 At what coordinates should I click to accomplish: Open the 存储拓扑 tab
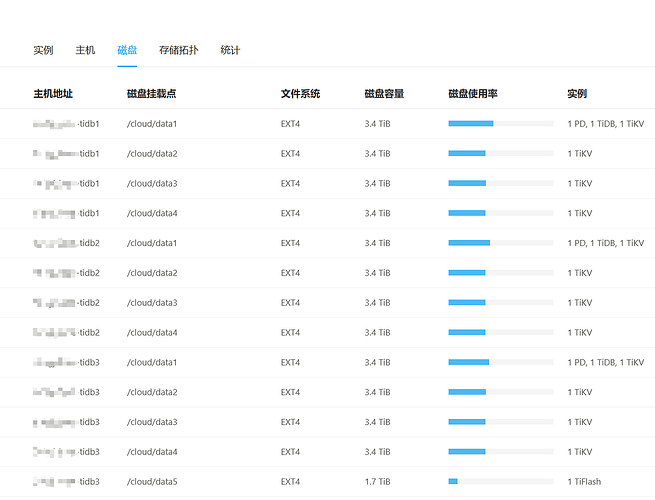(178, 50)
